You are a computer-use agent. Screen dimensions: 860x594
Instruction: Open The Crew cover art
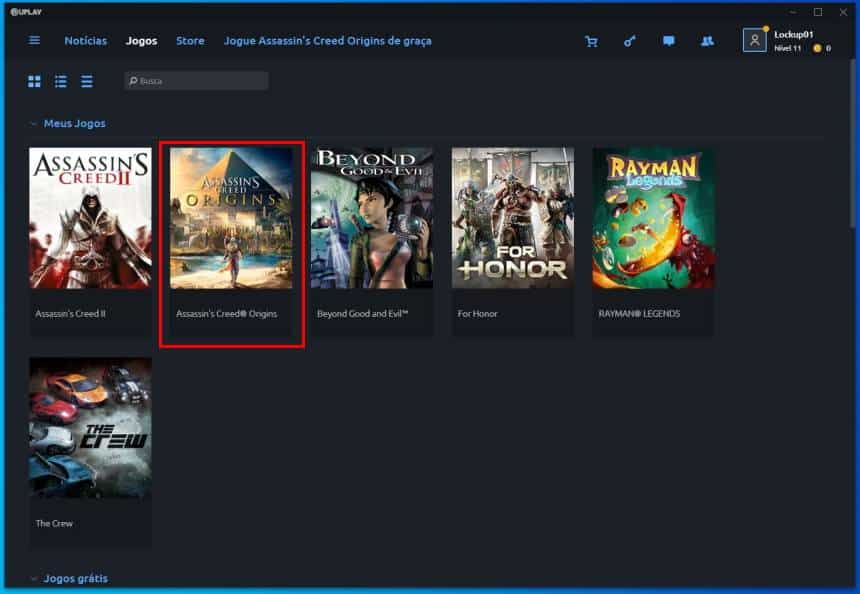point(90,428)
